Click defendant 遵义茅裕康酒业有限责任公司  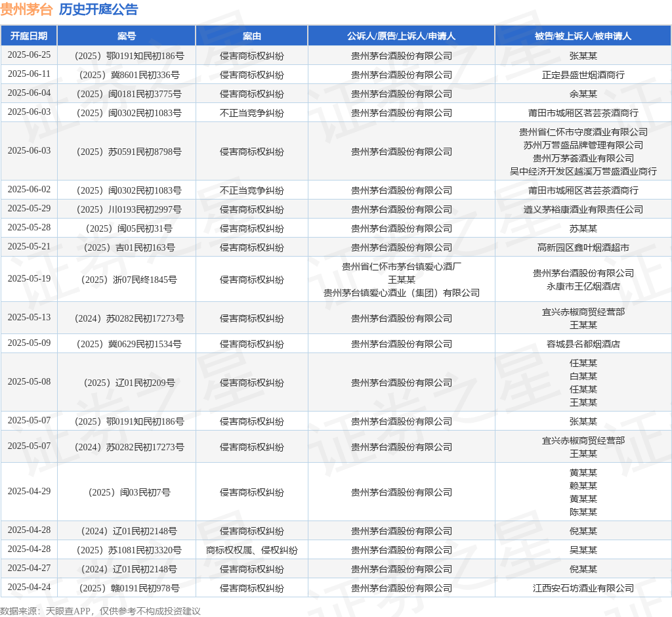point(583,209)
